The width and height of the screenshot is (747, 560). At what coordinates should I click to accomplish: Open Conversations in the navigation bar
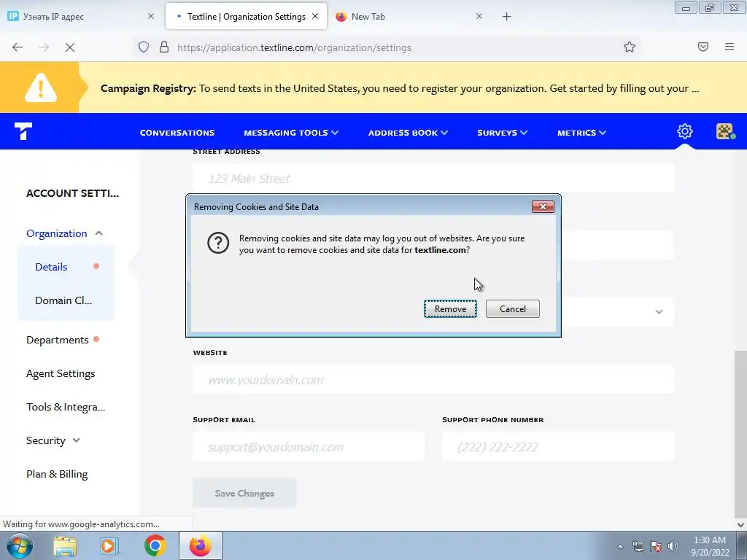click(177, 133)
